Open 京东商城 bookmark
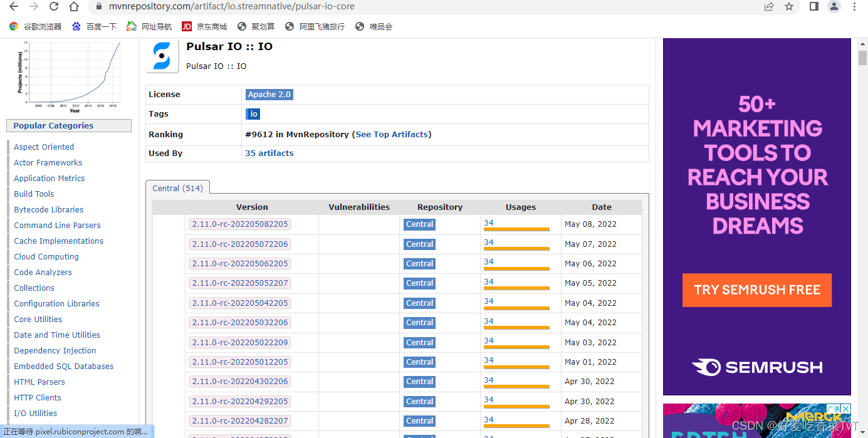The height and width of the screenshot is (438, 868). point(204,26)
